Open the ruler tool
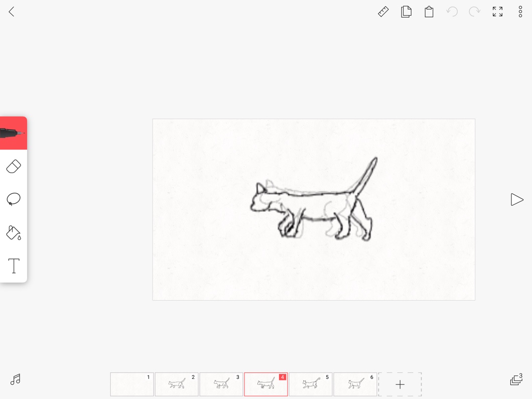Image resolution: width=532 pixels, height=399 pixels. point(383,12)
